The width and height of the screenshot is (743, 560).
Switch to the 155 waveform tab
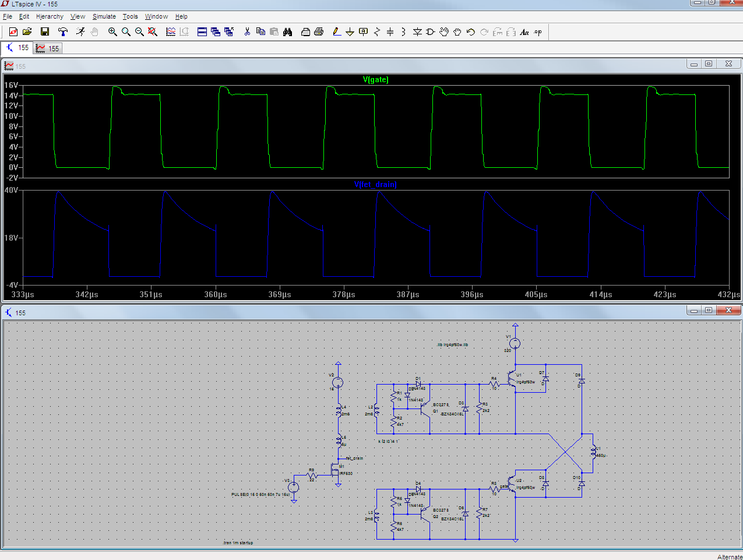(47, 48)
